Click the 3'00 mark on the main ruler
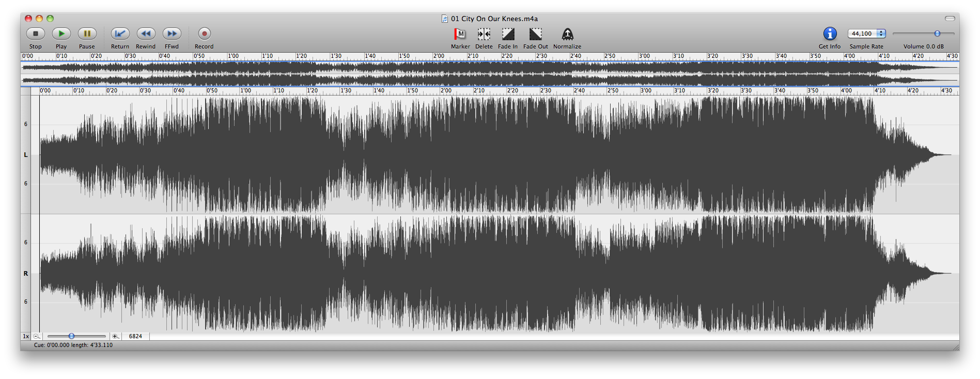 pyautogui.click(x=646, y=90)
